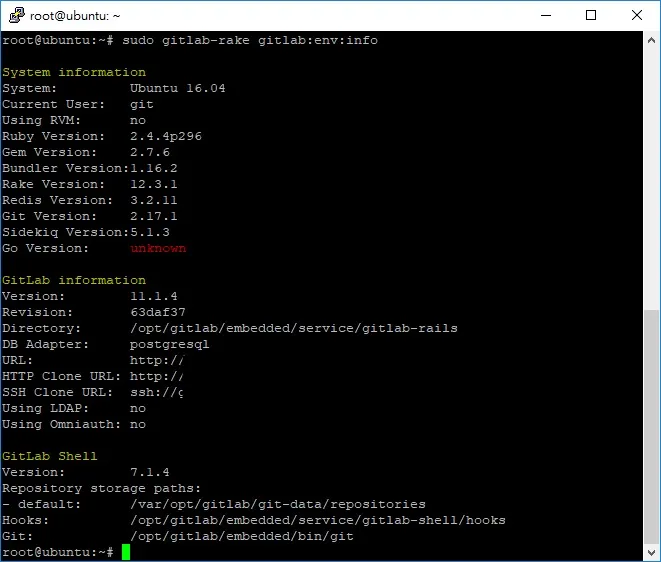This screenshot has height=562, width=661.
Task: Close the root@ubuntu terminal window
Action: 637,15
